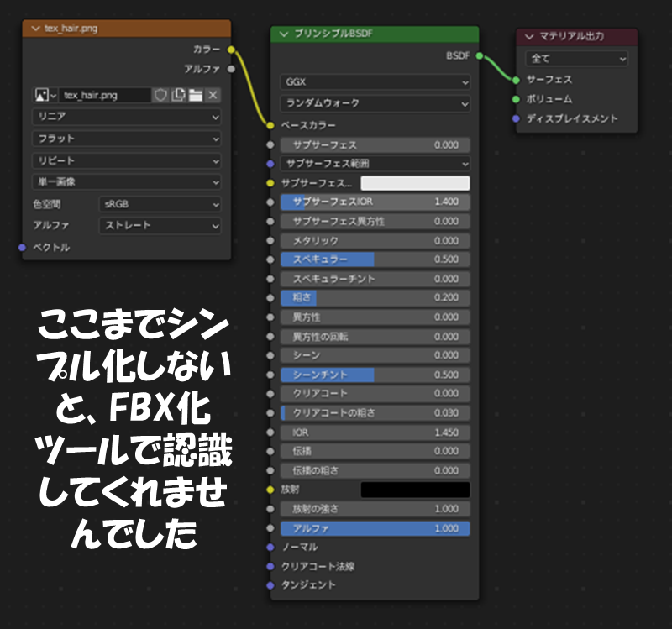Viewport: 672px width, 629px height.
Task: Click the green BSDF output socket
Action: 479,56
